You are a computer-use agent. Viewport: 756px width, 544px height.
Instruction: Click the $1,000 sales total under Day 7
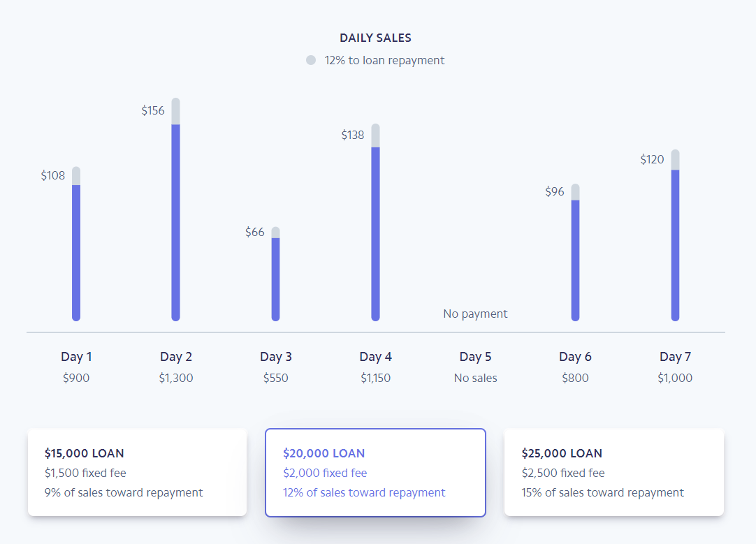point(675,378)
